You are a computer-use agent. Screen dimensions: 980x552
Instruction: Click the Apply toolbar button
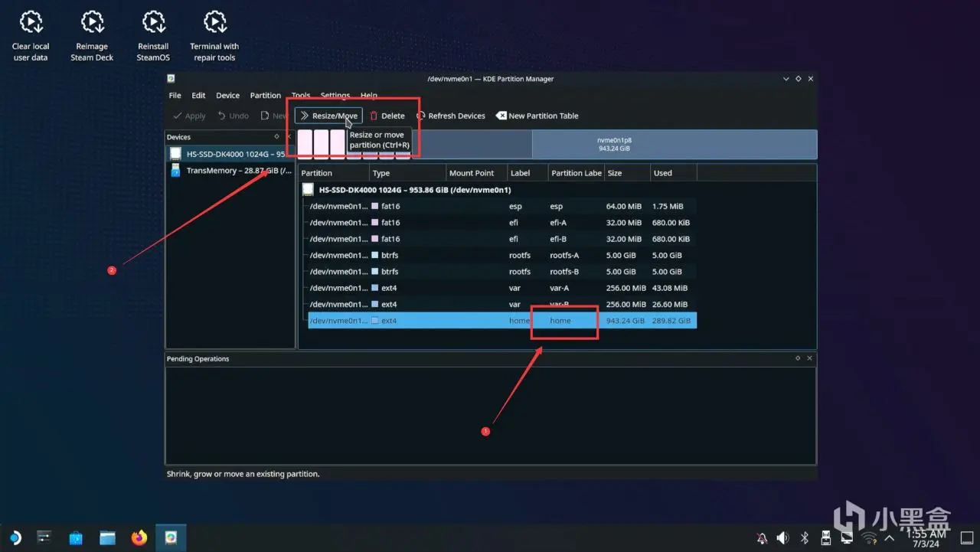pyautogui.click(x=189, y=116)
